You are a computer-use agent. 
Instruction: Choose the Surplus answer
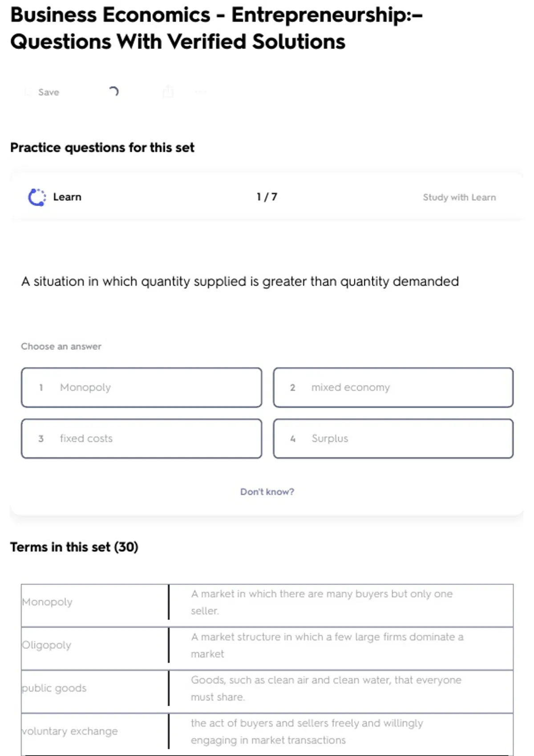393,438
